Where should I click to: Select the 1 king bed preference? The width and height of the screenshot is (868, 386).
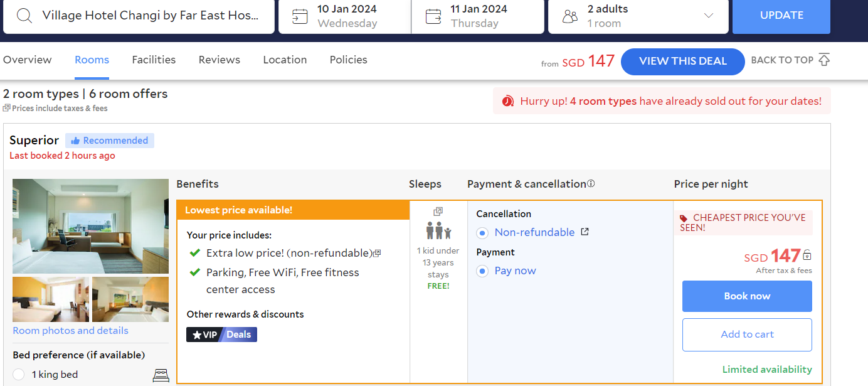pyautogui.click(x=19, y=375)
